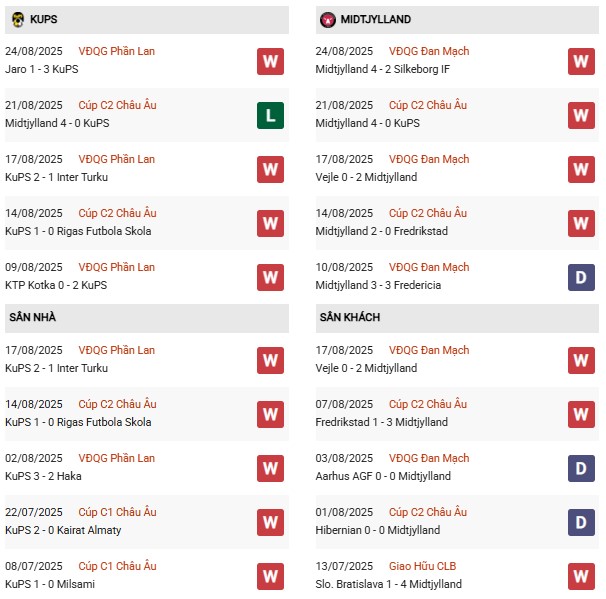The image size is (606, 599).
Task: Click the KTP Kotka 0 - 2 KuPS result
Action: coord(56,285)
